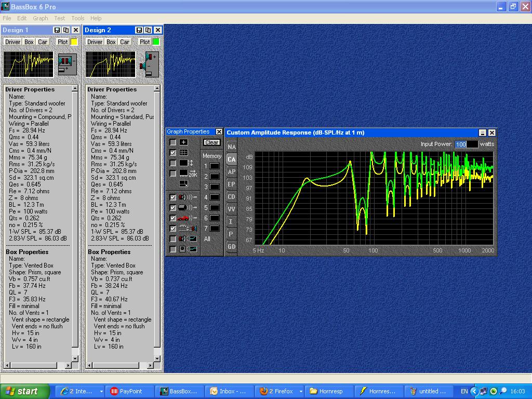Open Design 1 mini response graph thumbnail
Screen dimensions: 532x399
[29, 64]
